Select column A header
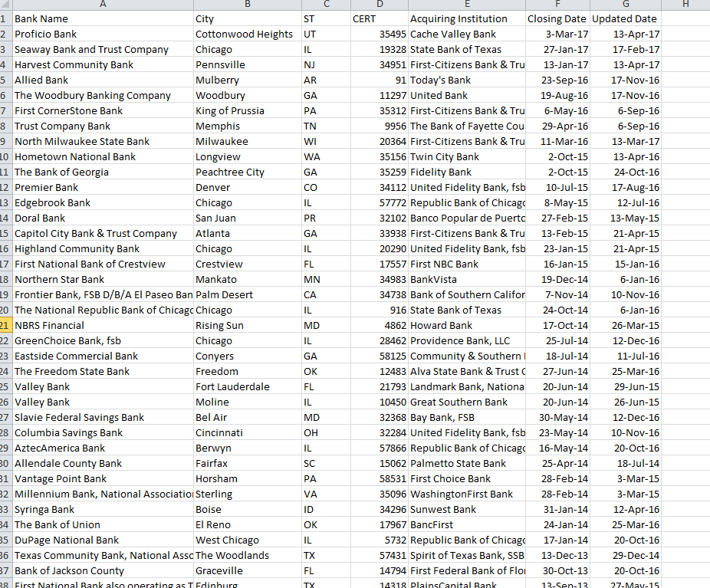The image size is (710, 588). click(x=103, y=5)
